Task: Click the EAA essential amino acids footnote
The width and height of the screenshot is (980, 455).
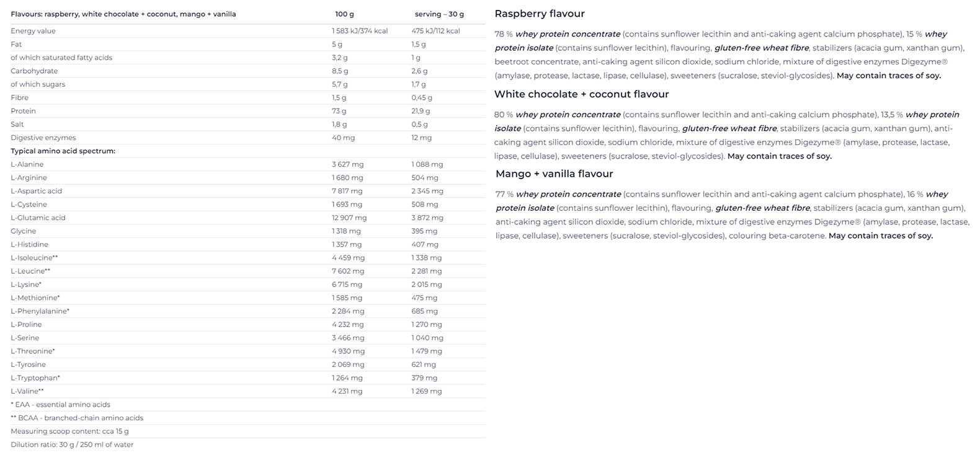Action: 60,404
